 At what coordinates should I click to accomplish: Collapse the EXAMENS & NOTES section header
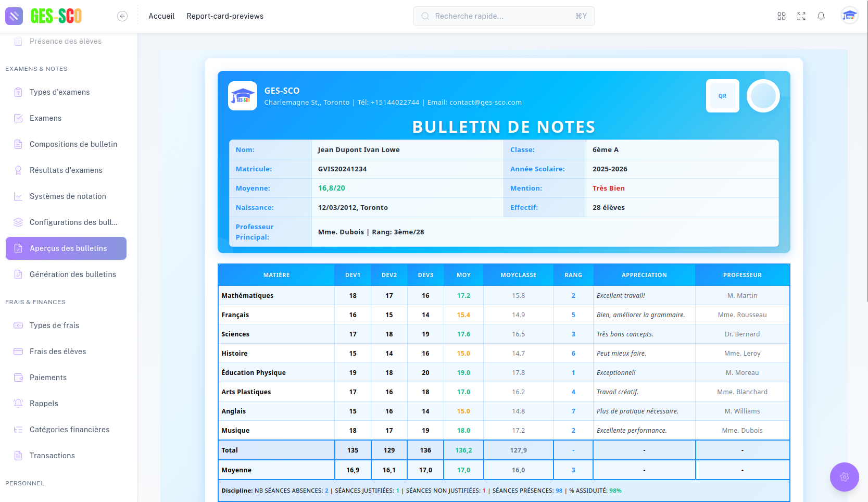[36, 69]
